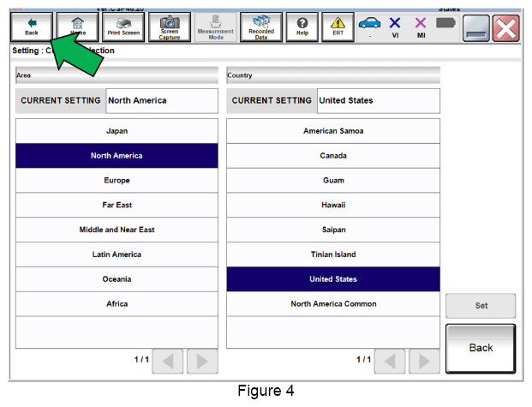Viewport: 532px width, 407px height.
Task: Open the Home toolbar icon
Action: (x=77, y=27)
